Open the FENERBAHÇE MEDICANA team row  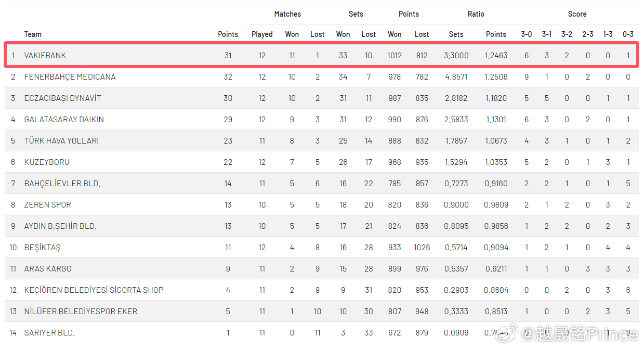coord(322,77)
